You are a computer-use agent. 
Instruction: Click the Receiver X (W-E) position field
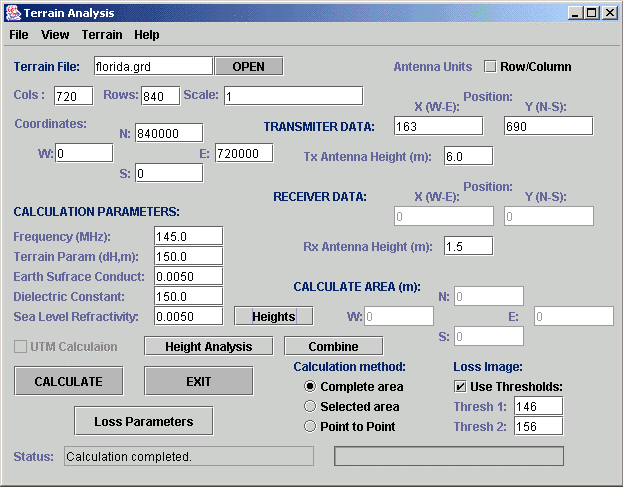point(444,216)
